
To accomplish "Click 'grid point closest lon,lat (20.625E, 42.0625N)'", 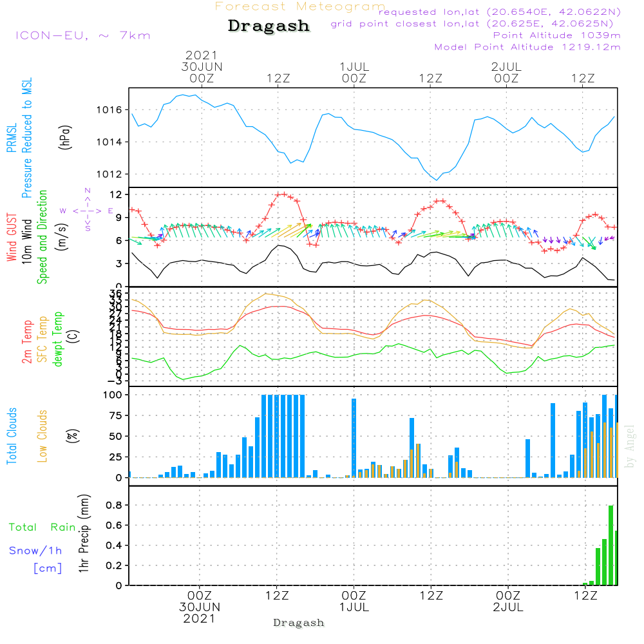I will pos(472,23).
